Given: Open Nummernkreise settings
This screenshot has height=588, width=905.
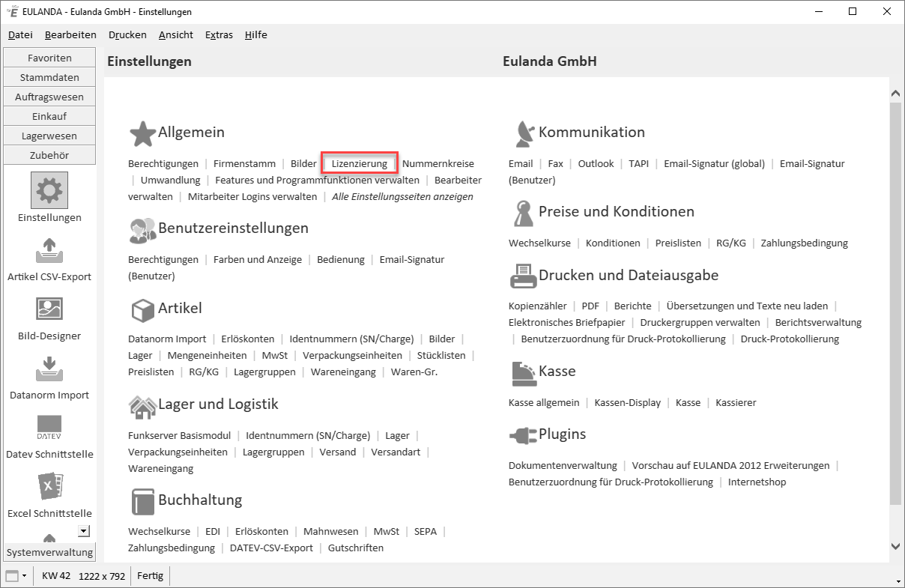Looking at the screenshot, I should tap(438, 163).
